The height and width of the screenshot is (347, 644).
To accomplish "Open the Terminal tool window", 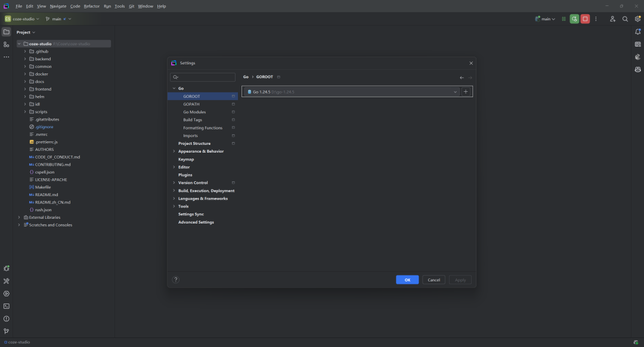I will pyautogui.click(x=6, y=306).
